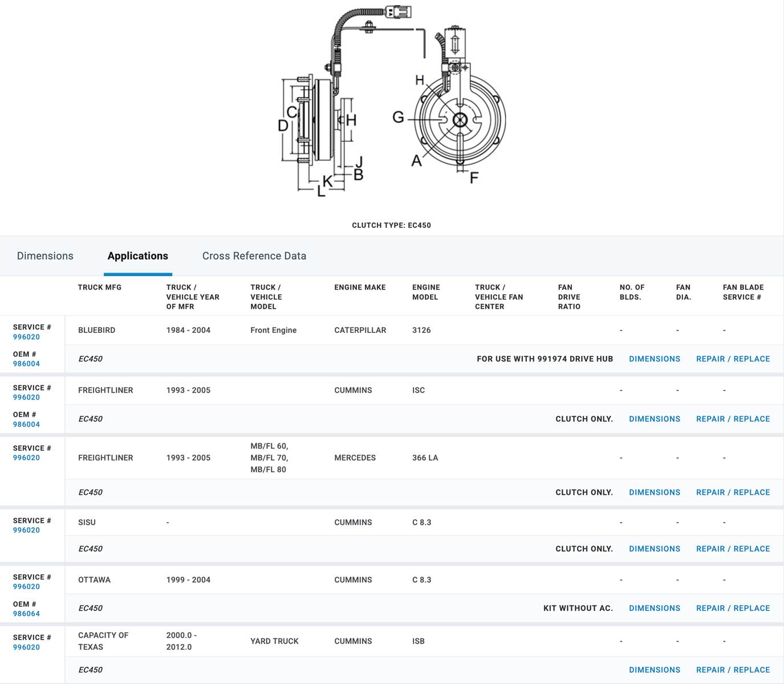
Task: Click the FAN BLADE SERVICE # header
Action: coord(743,292)
